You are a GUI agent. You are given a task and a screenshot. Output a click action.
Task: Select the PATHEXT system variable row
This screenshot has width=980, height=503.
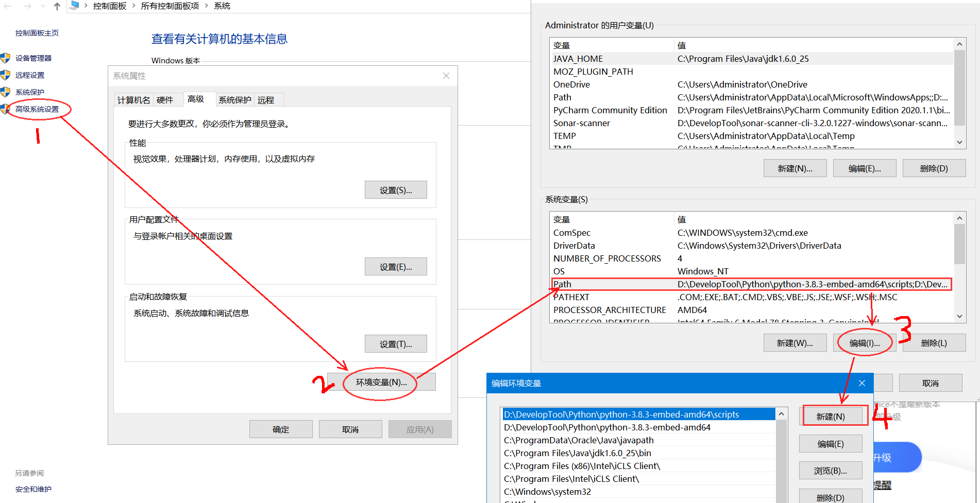point(752,297)
